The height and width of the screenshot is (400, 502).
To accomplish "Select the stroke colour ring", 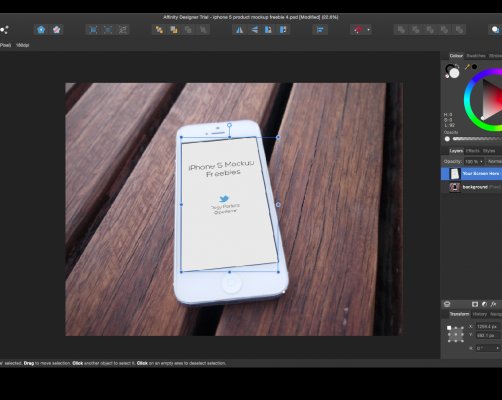I will [449, 68].
